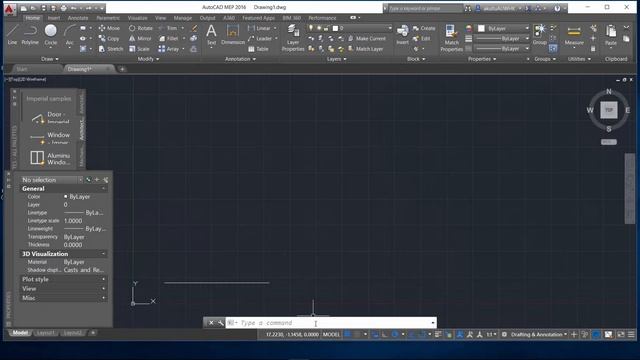
Task: Activate the Rotate command
Action: (141, 28)
